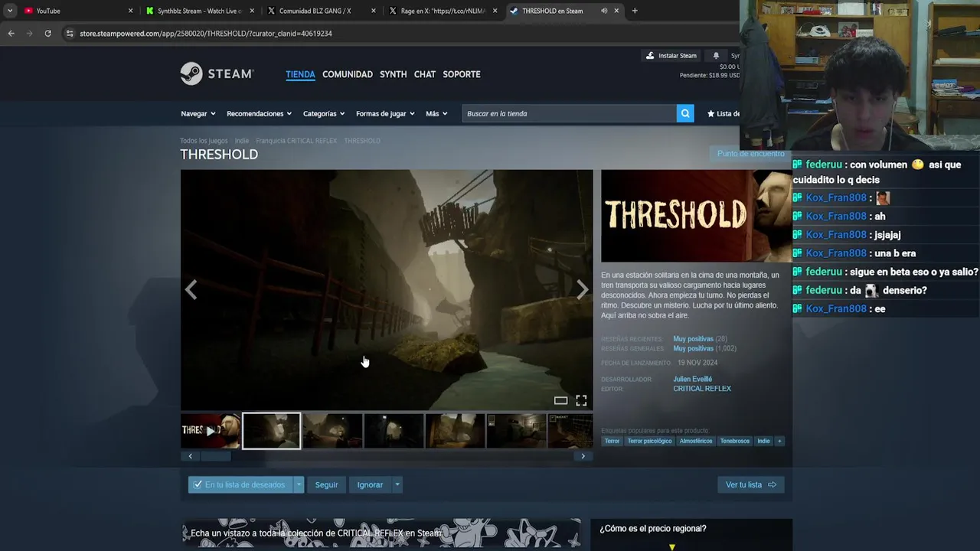Click the Steam logo

pyautogui.click(x=217, y=73)
